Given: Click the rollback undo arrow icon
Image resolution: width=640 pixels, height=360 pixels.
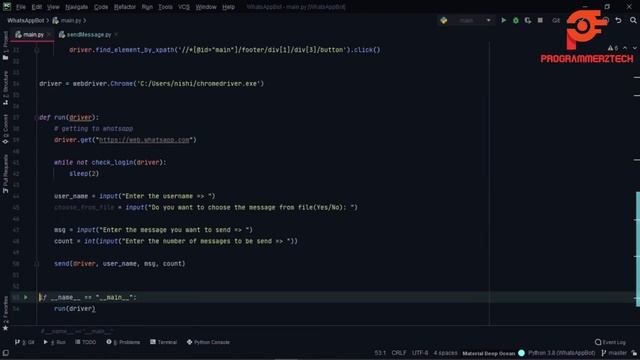Looking at the screenshot, I should (618, 20).
